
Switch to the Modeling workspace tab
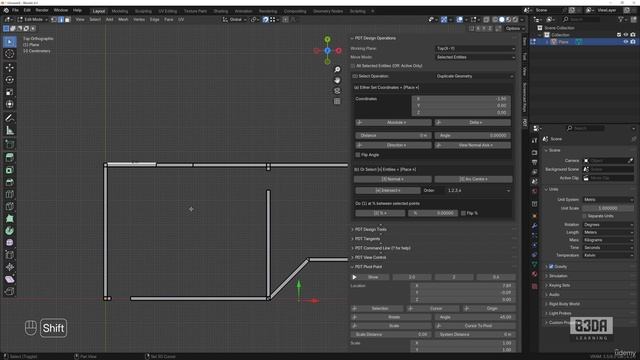[x=120, y=11]
